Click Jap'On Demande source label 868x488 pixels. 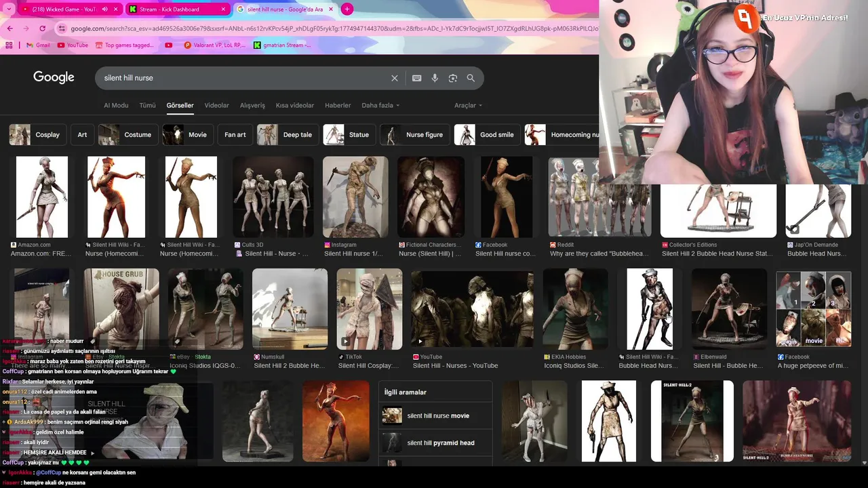816,245
